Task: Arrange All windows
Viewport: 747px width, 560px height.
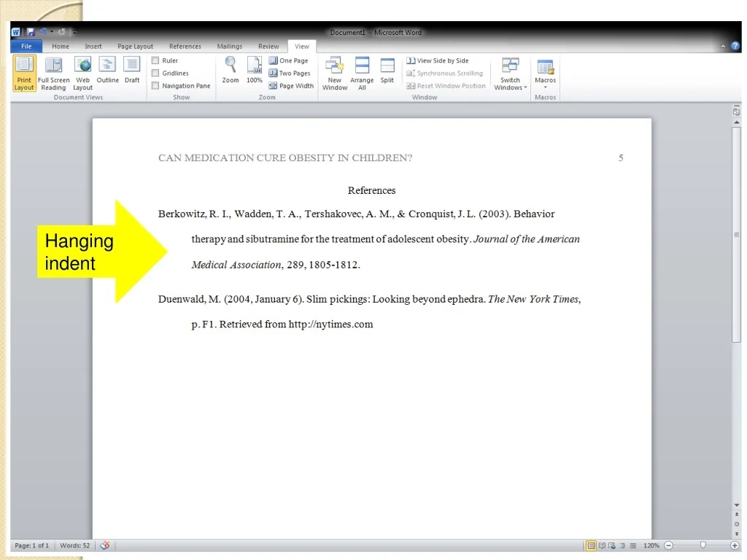Action: point(362,73)
